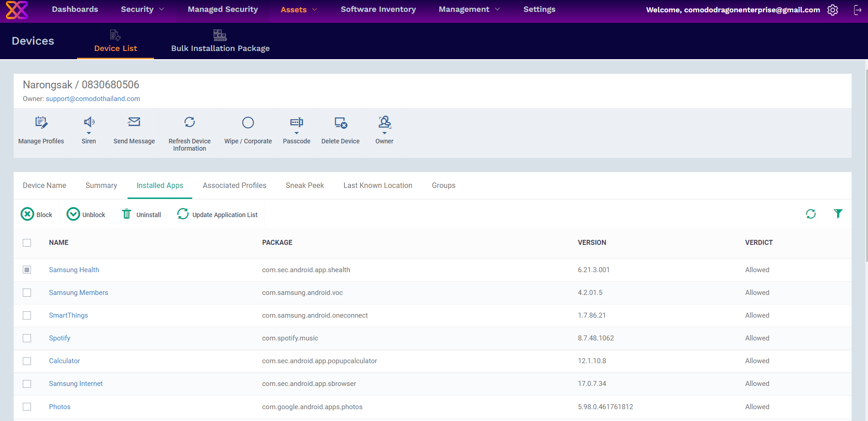The height and width of the screenshot is (421, 868).
Task: Uncheck the Samsung Health checkbox
Action: coord(27,269)
